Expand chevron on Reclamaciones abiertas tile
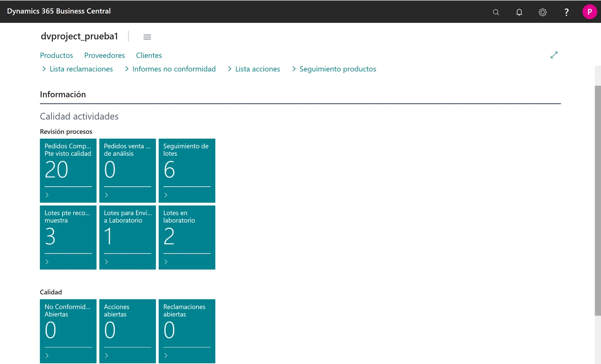Image resolution: width=601 pixels, height=364 pixels. [x=166, y=355]
